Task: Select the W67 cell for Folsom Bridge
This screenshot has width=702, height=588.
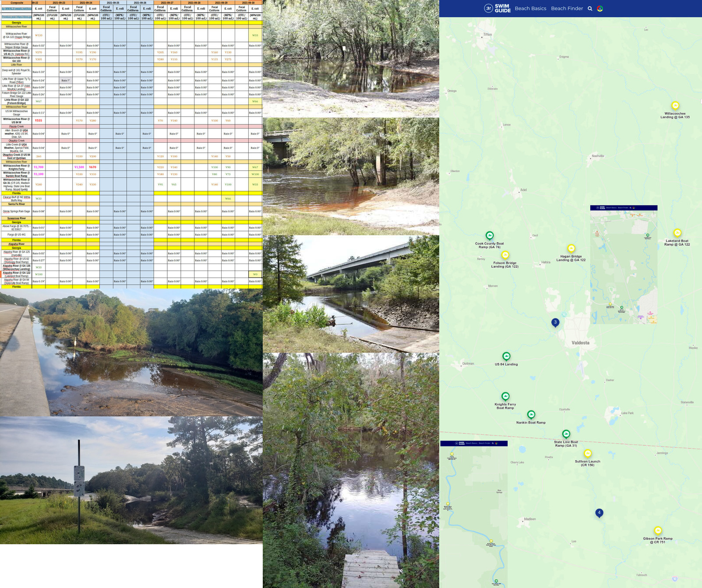Action: pos(39,101)
